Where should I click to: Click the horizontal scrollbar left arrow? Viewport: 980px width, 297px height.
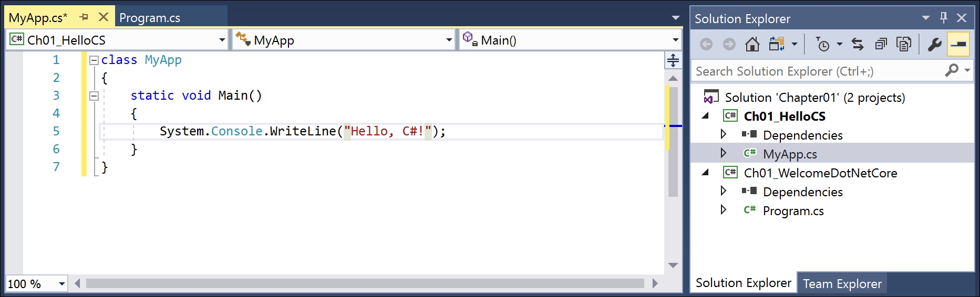[x=77, y=283]
